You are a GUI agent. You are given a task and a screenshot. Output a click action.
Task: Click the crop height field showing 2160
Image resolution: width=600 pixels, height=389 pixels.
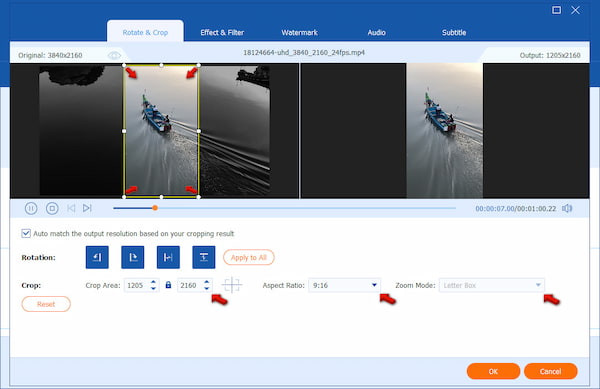pyautogui.click(x=190, y=285)
